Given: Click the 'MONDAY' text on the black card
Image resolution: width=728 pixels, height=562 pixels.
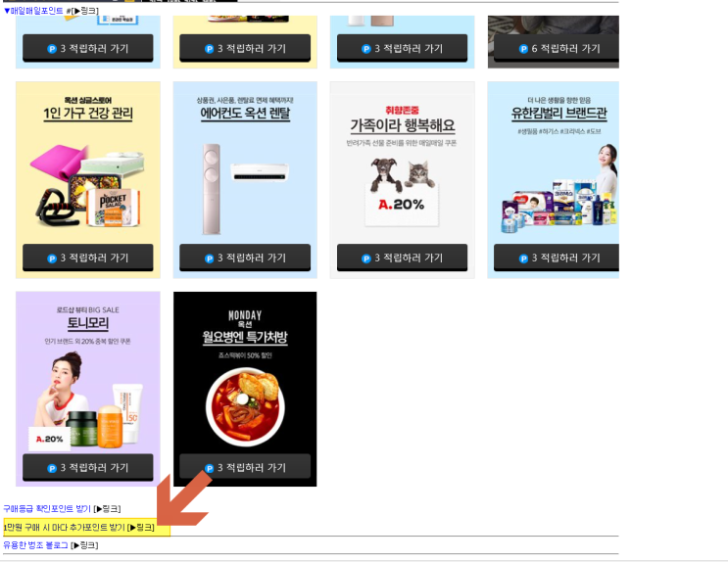Looking at the screenshot, I should (245, 315).
